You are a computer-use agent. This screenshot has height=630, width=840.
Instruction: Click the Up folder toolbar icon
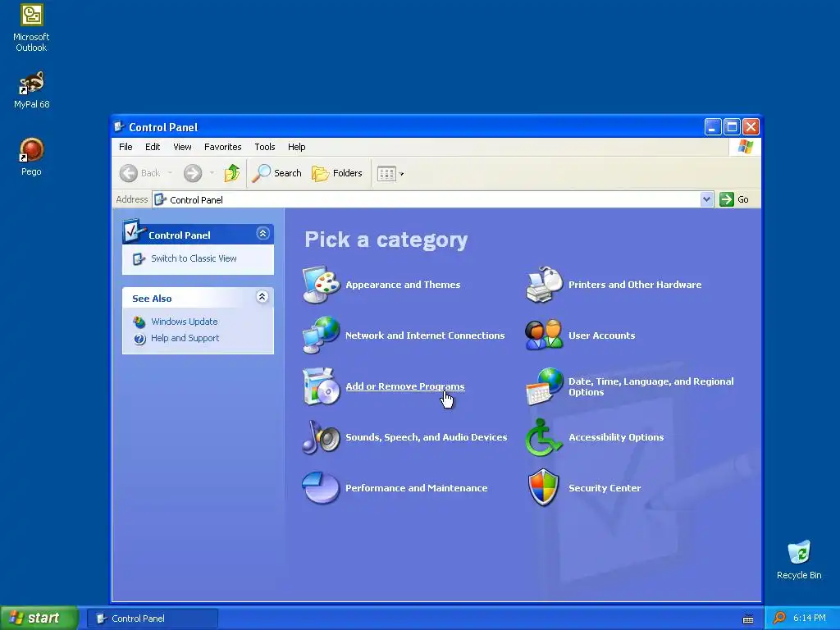tap(231, 173)
